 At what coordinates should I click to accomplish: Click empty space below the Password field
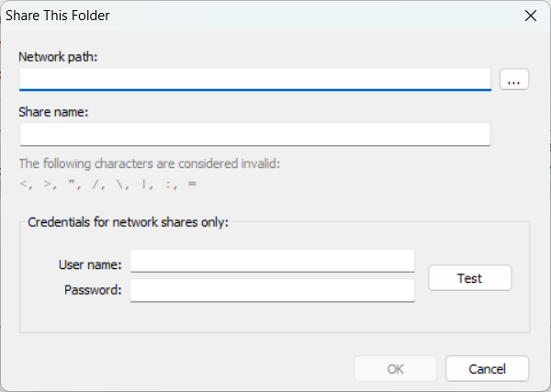click(272, 317)
